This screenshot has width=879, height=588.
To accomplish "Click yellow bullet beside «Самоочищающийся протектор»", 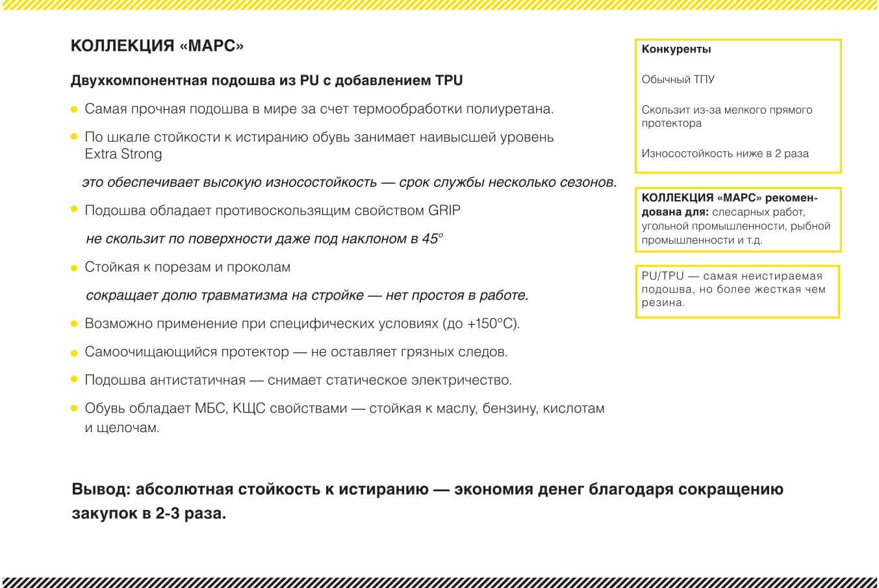I will click(x=75, y=352).
